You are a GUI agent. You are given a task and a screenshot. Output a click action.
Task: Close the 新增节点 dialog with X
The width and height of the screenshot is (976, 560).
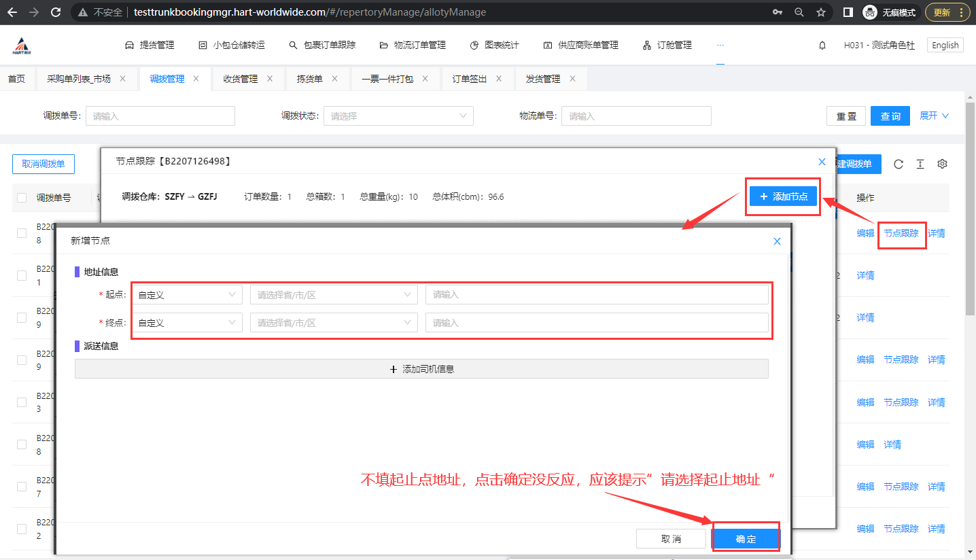pos(777,241)
